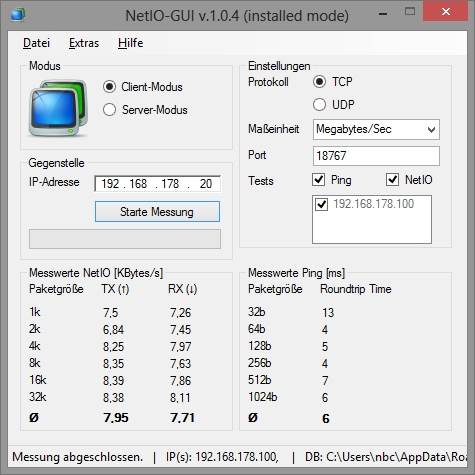Click the 2k RX value 7,45
This screenshot has height=475, width=475.
[x=181, y=330]
